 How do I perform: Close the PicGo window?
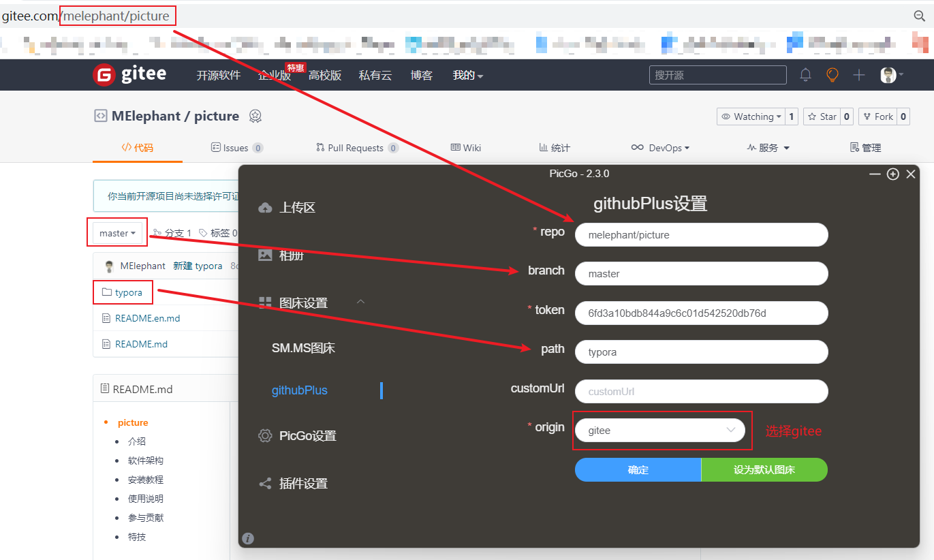tap(911, 174)
